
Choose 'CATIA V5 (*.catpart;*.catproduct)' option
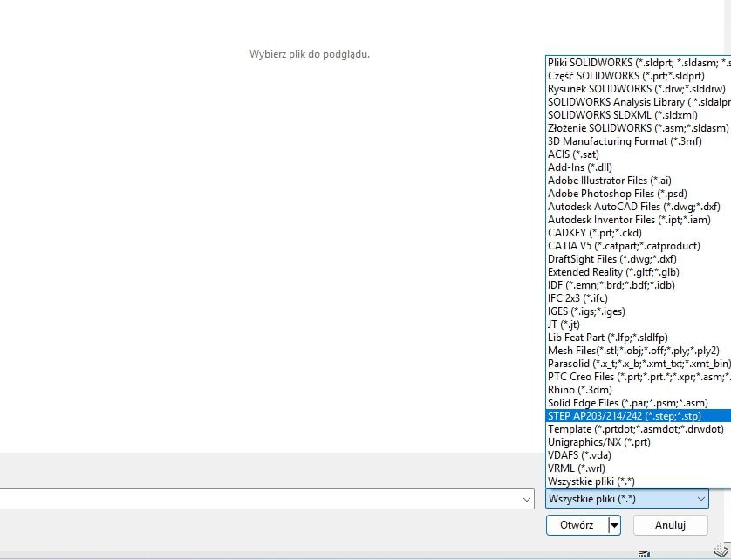click(x=639, y=245)
